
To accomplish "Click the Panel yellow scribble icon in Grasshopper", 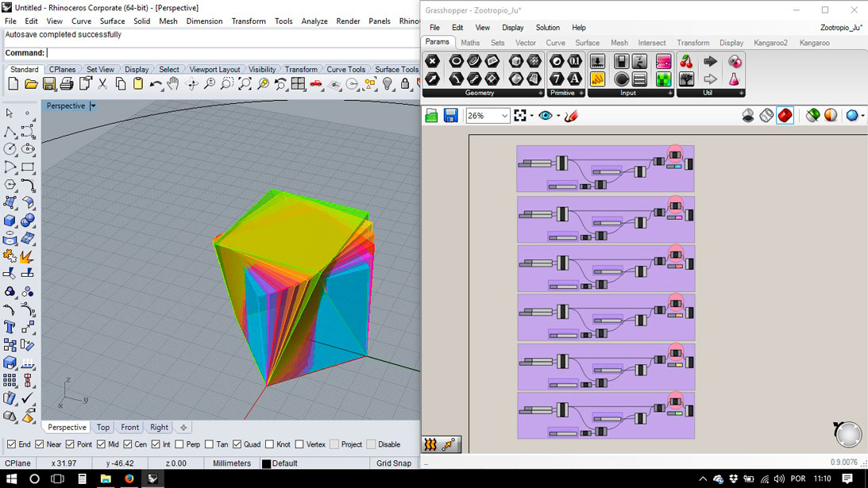I will pos(597,79).
